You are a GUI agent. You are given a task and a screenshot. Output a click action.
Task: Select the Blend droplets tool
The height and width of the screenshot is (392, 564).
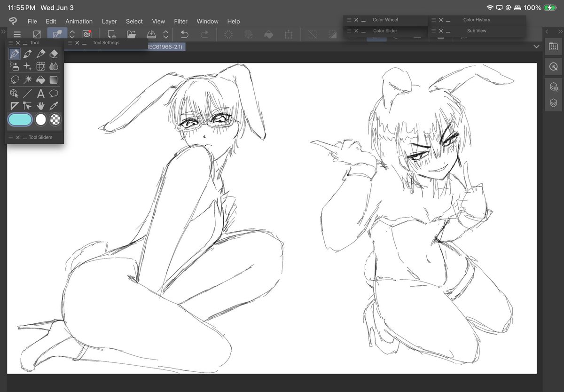coord(54,66)
